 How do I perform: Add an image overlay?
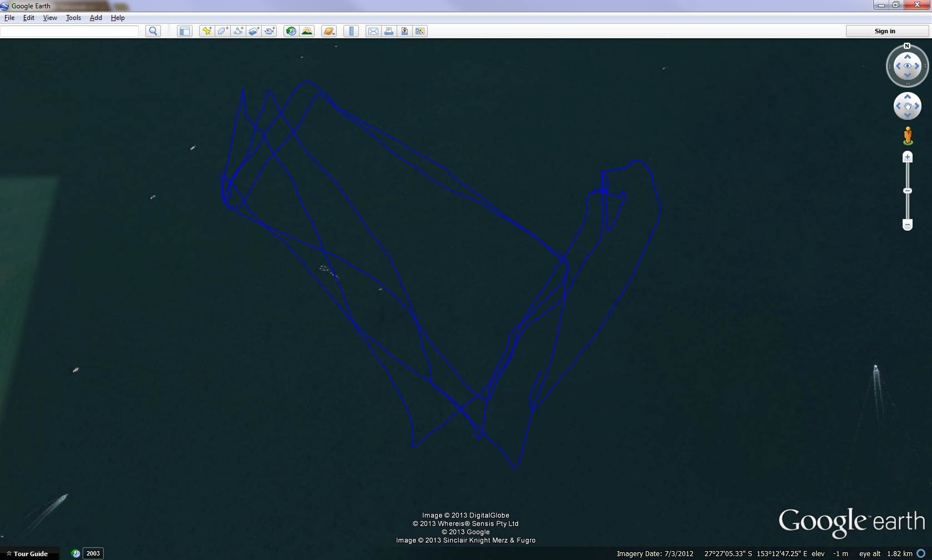point(254,31)
